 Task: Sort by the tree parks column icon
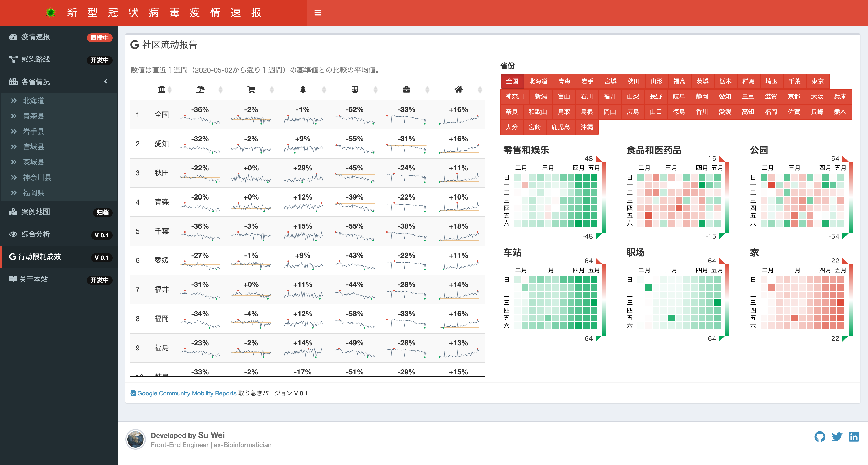point(303,89)
